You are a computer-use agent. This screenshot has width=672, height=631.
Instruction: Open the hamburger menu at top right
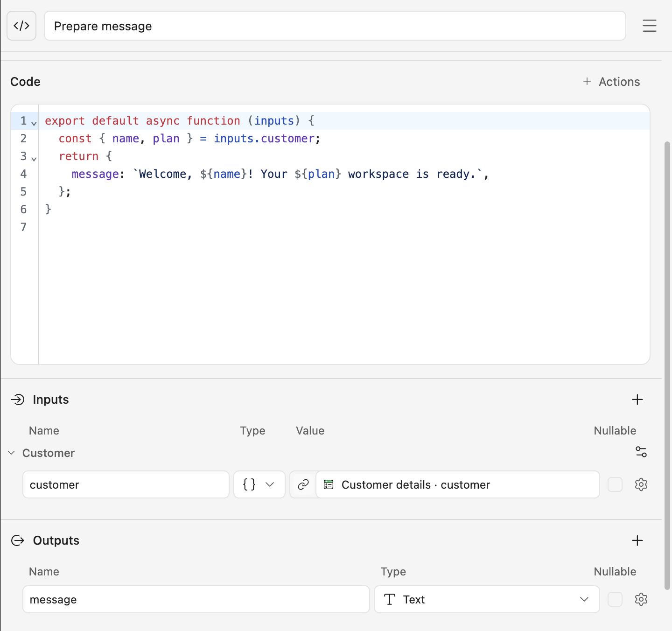click(x=649, y=26)
